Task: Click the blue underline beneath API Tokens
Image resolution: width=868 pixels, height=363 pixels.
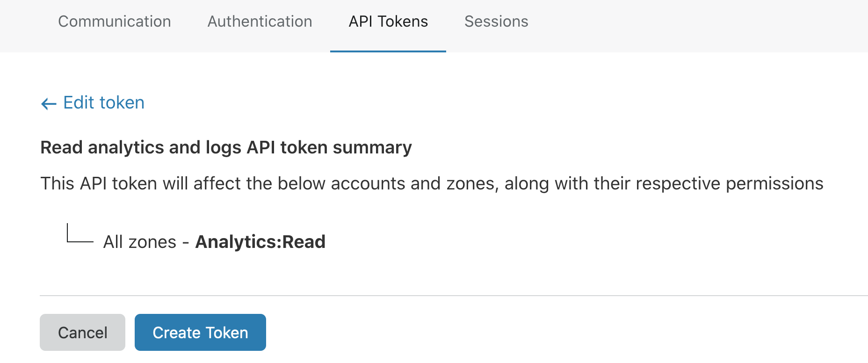Action: pyautogui.click(x=388, y=51)
